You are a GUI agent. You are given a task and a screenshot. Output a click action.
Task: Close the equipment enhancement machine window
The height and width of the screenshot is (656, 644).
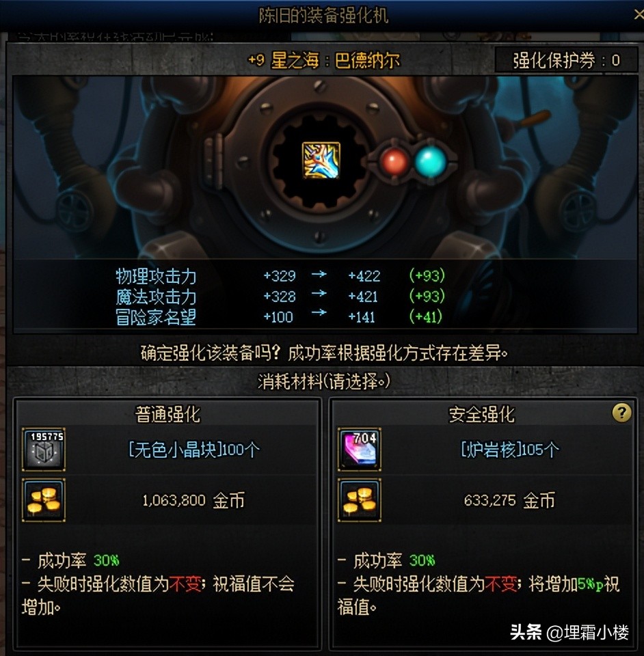[x=639, y=15]
